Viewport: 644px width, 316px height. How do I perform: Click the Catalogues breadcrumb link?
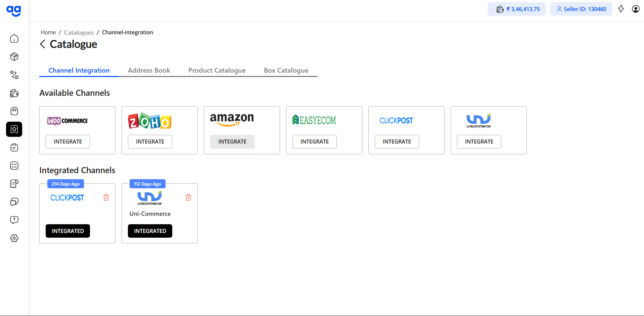[x=79, y=33]
